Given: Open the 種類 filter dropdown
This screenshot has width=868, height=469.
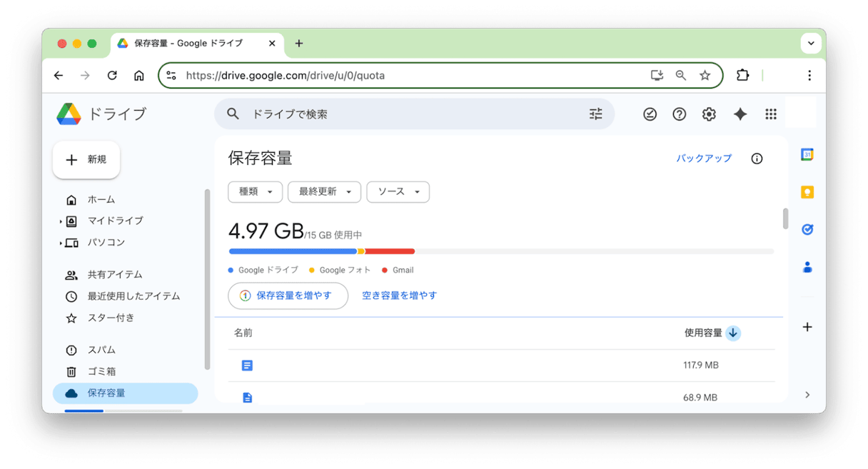Looking at the screenshot, I should pyautogui.click(x=255, y=192).
